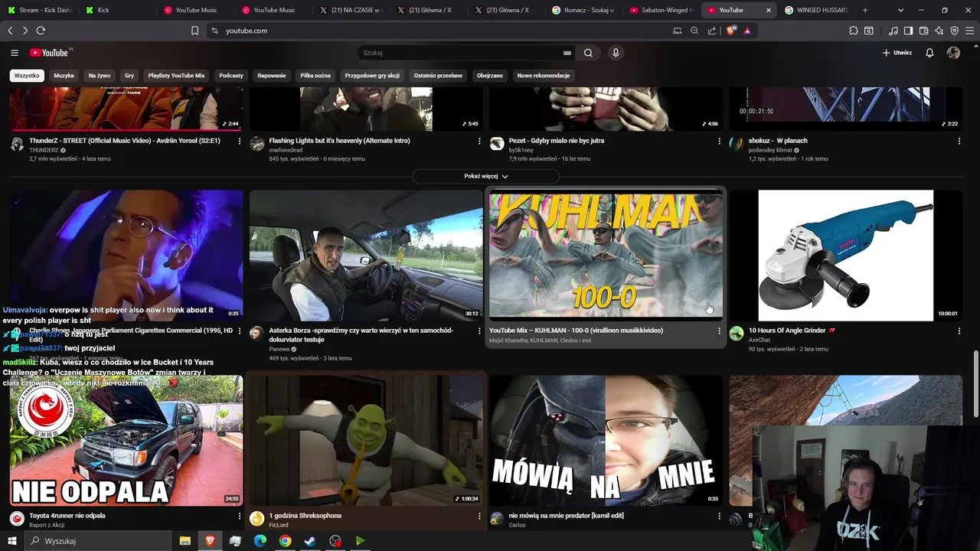Expand the tab search dropdown

click(900, 10)
